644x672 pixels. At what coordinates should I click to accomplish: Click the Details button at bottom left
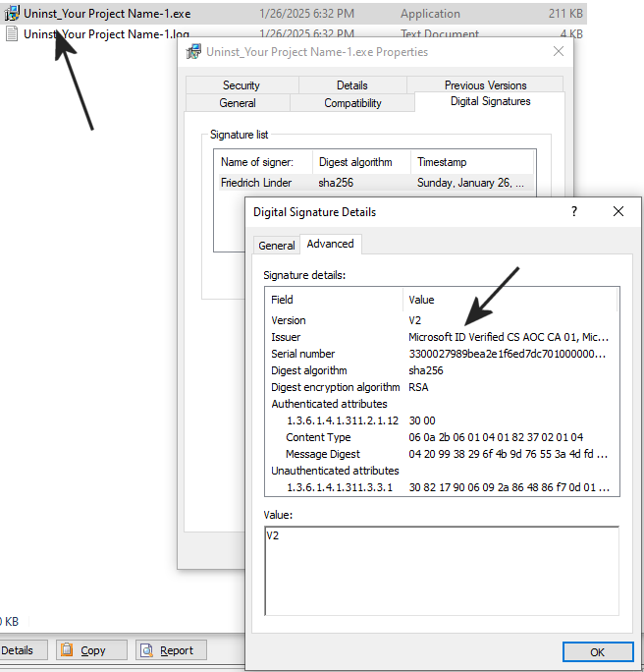click(x=17, y=650)
